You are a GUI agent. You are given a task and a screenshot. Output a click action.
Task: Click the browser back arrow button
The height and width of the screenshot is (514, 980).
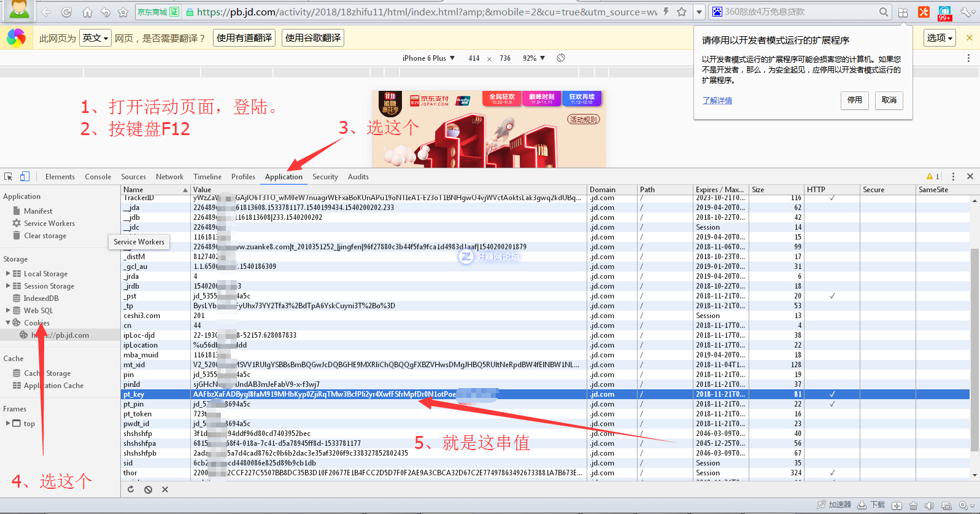pyautogui.click(x=47, y=12)
